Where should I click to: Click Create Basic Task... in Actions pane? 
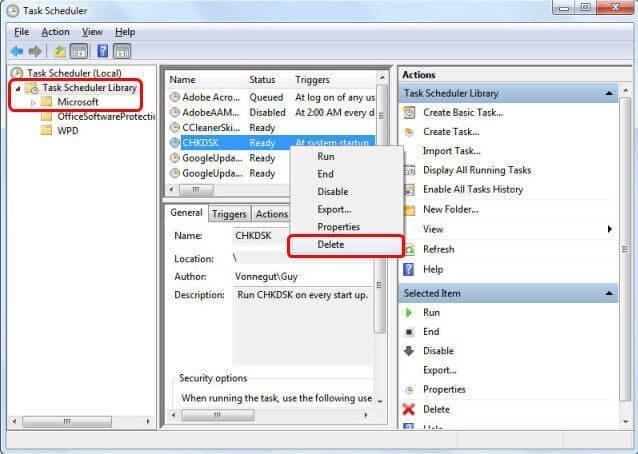(463, 113)
